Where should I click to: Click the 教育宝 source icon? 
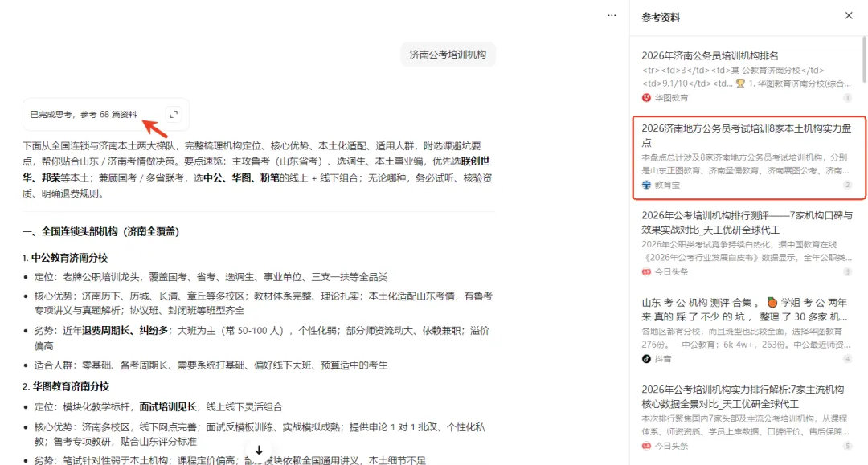point(646,185)
